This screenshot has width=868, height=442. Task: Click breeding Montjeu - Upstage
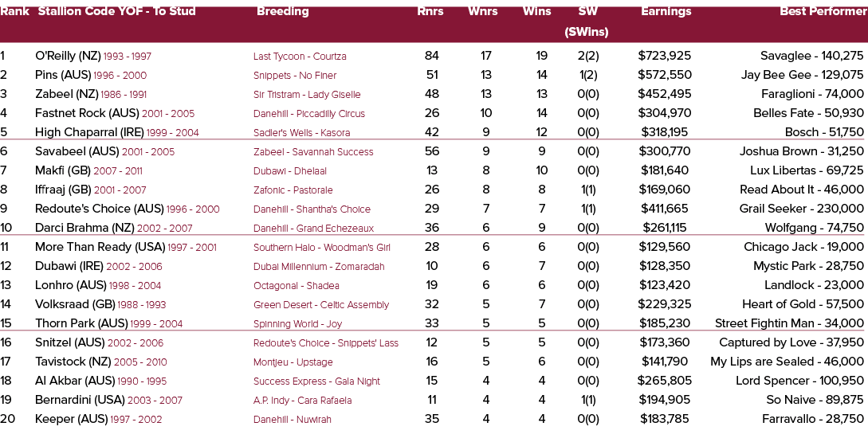[x=293, y=362]
